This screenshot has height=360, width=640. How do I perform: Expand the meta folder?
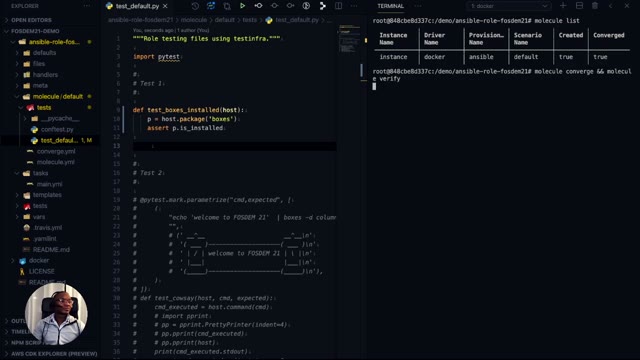40,86
